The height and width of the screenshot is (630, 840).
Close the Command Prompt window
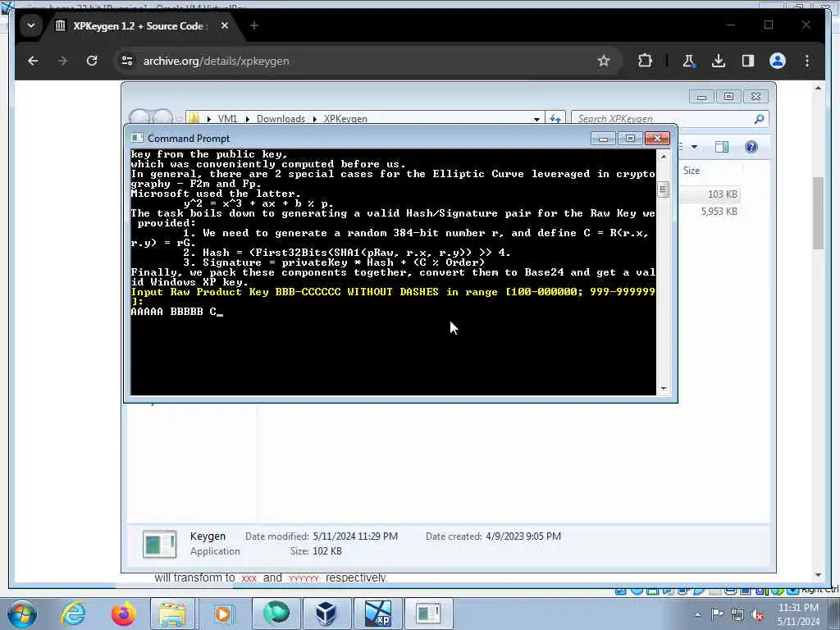657,139
